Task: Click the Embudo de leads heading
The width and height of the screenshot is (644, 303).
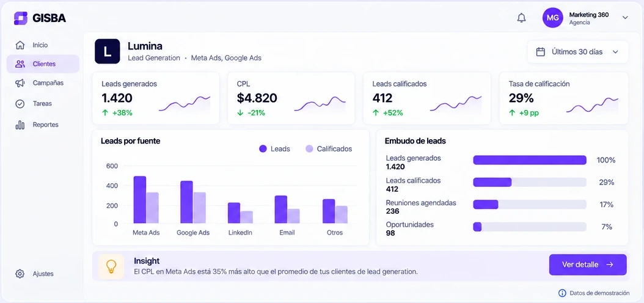Action: pyautogui.click(x=415, y=141)
